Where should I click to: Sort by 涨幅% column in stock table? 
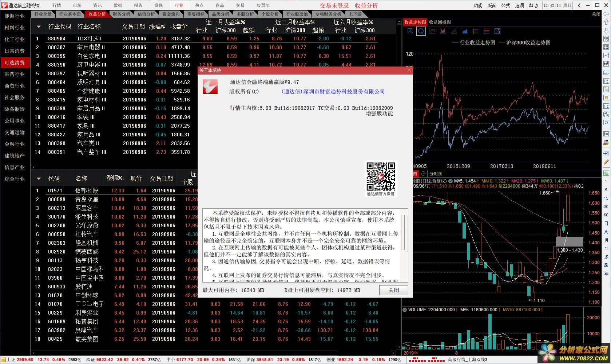115,178
